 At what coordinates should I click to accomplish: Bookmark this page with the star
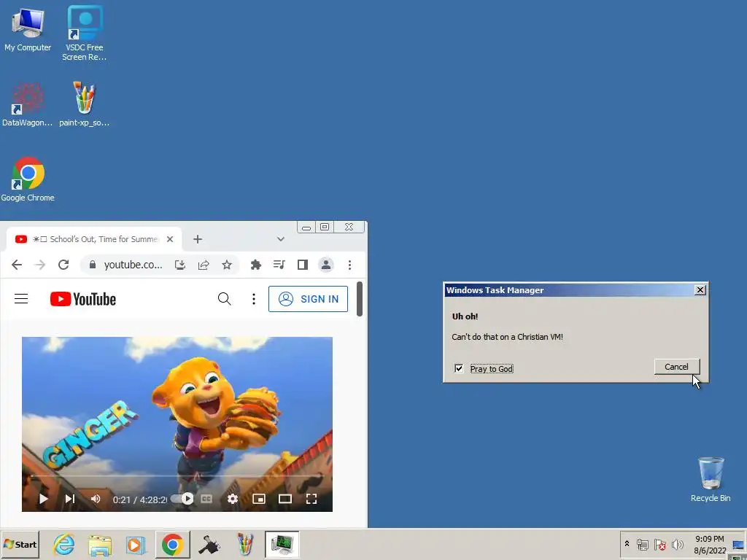pos(227,265)
